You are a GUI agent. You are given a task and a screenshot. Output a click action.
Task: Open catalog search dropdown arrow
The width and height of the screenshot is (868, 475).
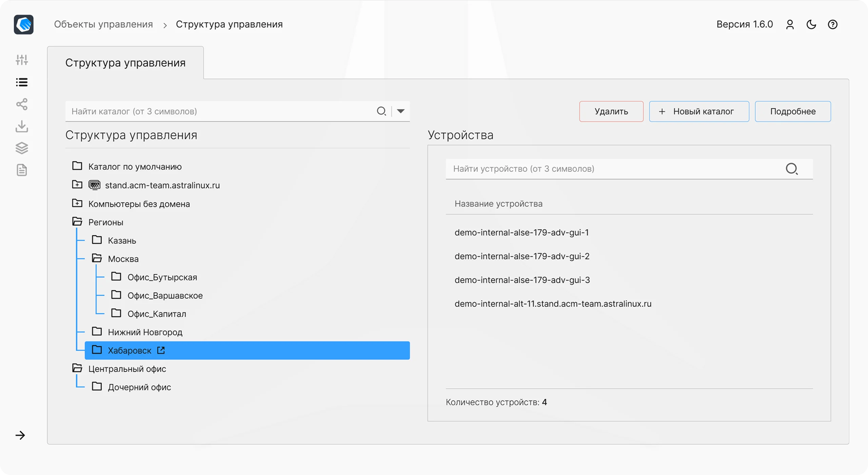(401, 111)
